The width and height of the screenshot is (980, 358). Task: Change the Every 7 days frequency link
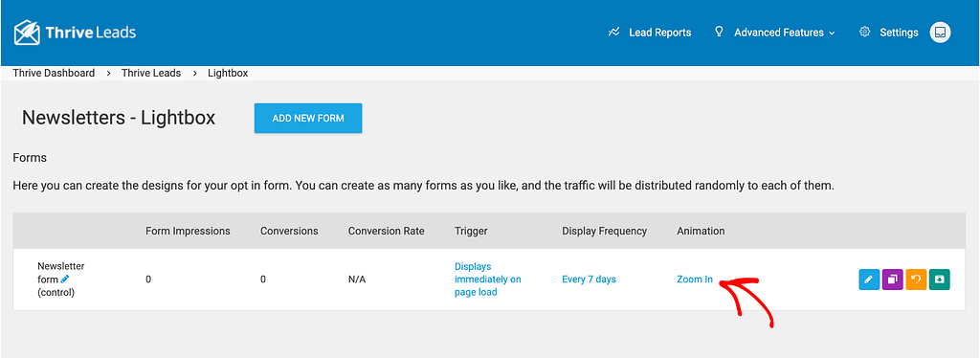click(589, 280)
